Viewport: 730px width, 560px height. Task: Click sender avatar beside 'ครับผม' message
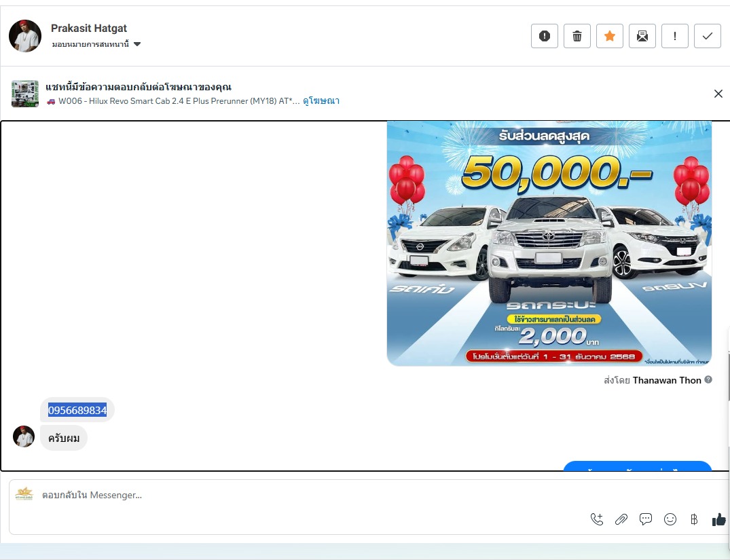24,436
